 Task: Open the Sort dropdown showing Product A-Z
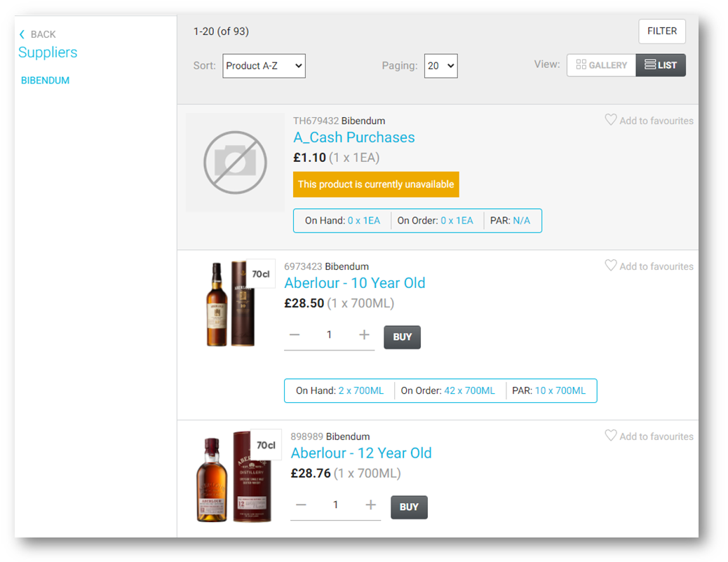[264, 66]
